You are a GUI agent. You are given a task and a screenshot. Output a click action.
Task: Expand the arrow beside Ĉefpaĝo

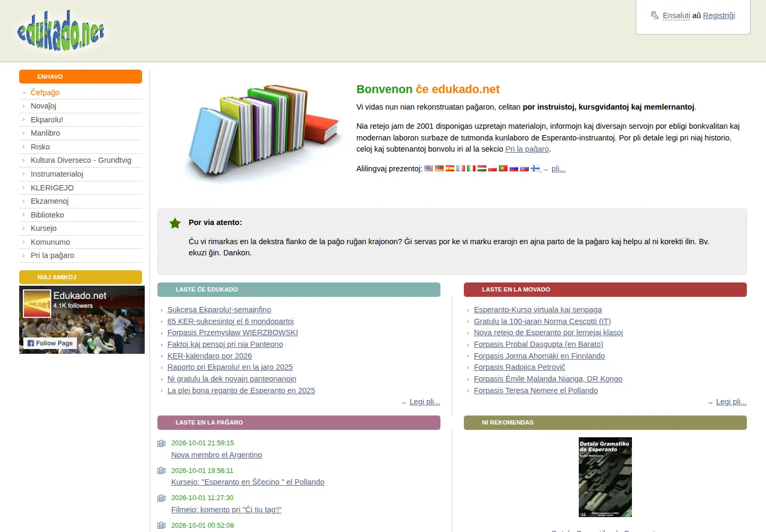point(24,93)
